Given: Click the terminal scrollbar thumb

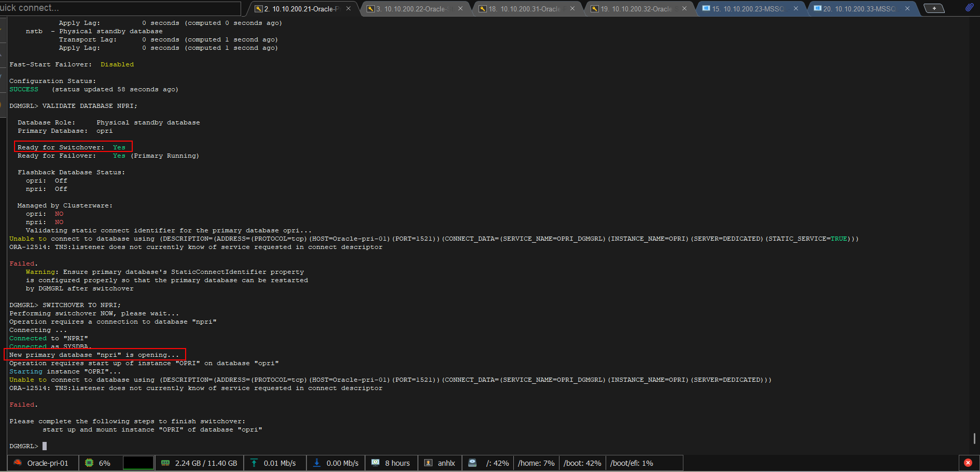Looking at the screenshot, I should pos(974,438).
